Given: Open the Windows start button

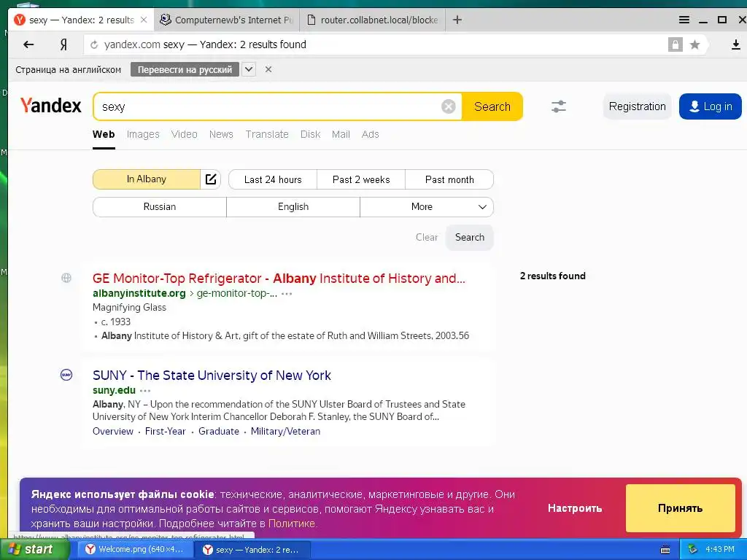Looking at the screenshot, I should click(34, 550).
